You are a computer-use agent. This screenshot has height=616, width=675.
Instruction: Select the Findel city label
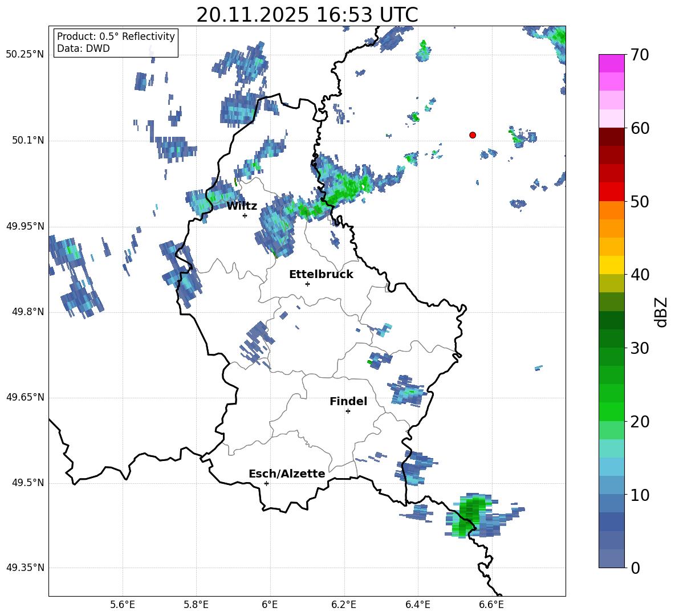pos(348,401)
